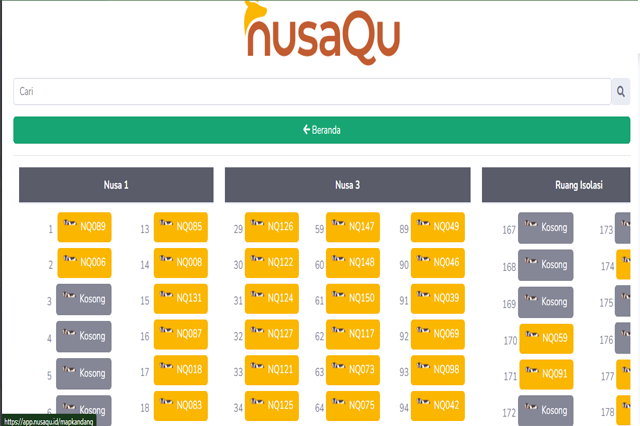Screen dimensions: 640x426
Task: Open cow NQ122 in stall 30
Action: click(x=272, y=263)
